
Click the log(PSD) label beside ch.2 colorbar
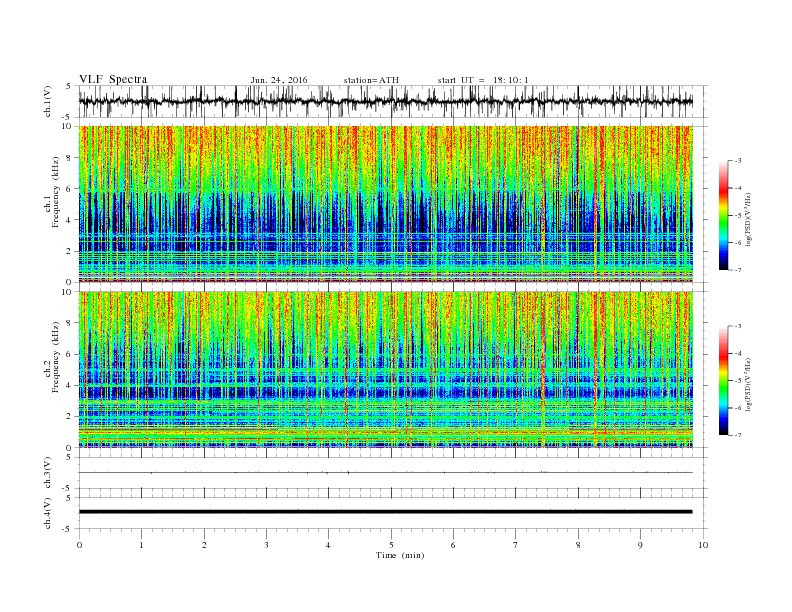tap(749, 384)
